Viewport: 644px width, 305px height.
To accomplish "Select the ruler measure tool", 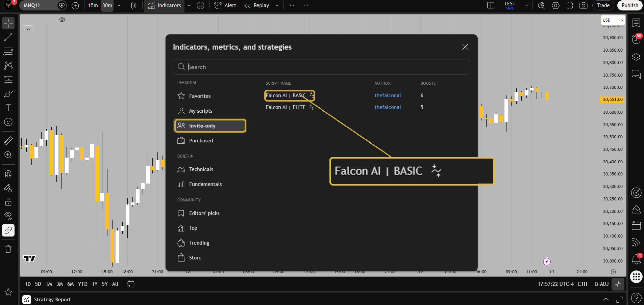I will [x=8, y=141].
